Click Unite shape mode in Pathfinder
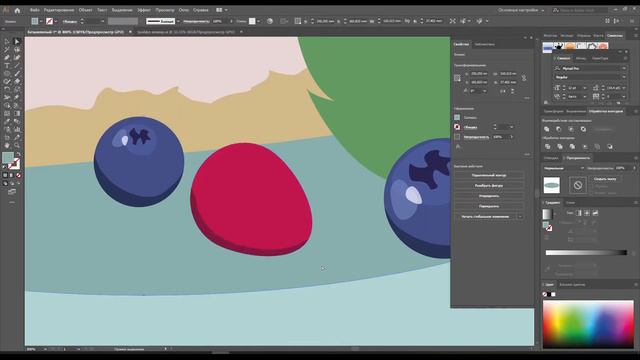Screen dimensions: 640x360 coord(547,129)
